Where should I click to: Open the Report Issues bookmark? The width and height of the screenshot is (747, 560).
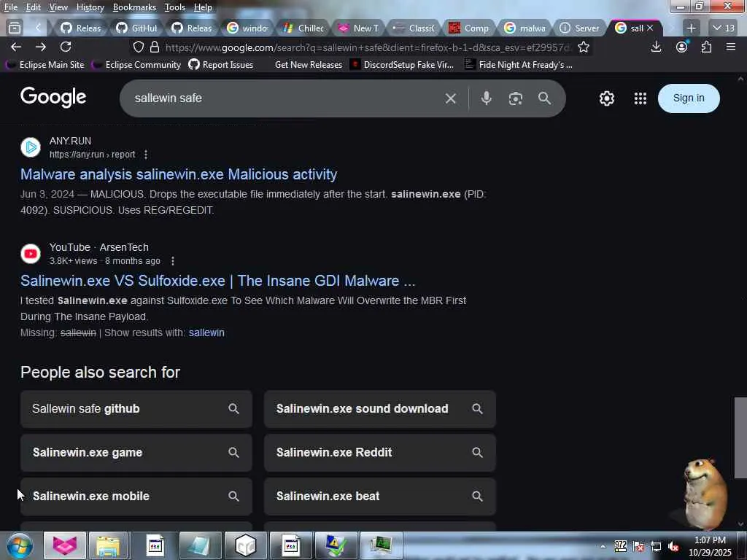click(221, 65)
